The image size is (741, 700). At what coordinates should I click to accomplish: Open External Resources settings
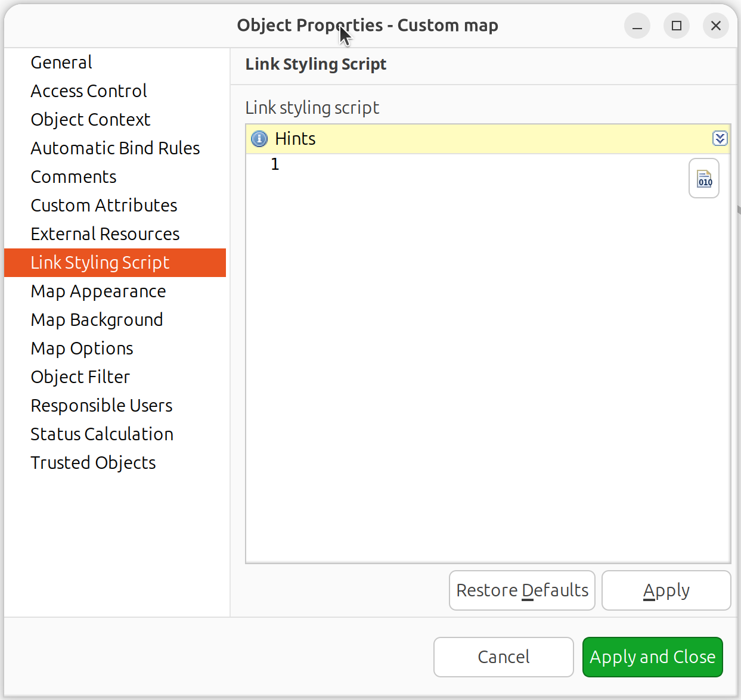pos(105,234)
